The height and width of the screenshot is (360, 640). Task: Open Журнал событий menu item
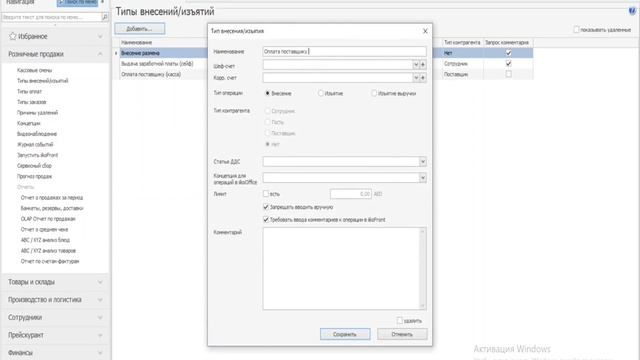35,144
